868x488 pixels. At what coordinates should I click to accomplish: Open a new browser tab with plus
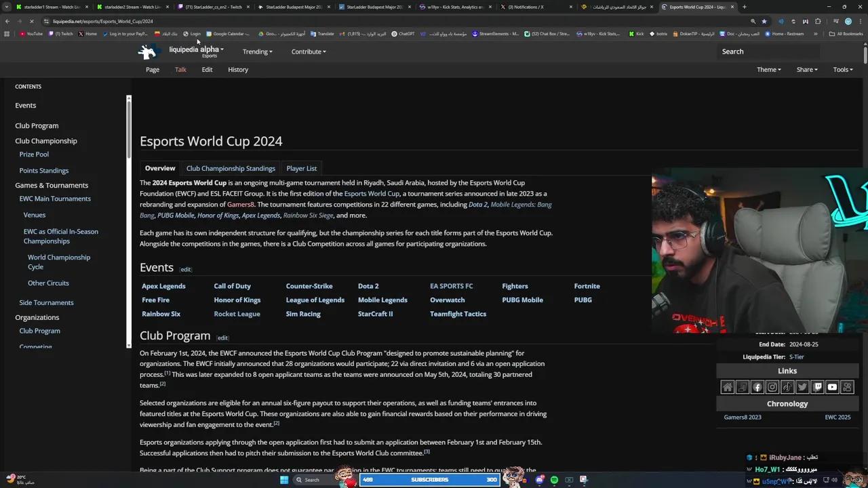[744, 7]
